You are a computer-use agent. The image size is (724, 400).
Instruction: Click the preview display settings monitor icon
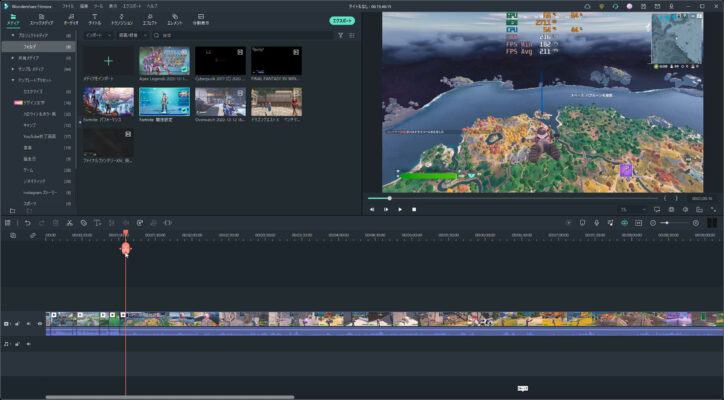(657, 210)
